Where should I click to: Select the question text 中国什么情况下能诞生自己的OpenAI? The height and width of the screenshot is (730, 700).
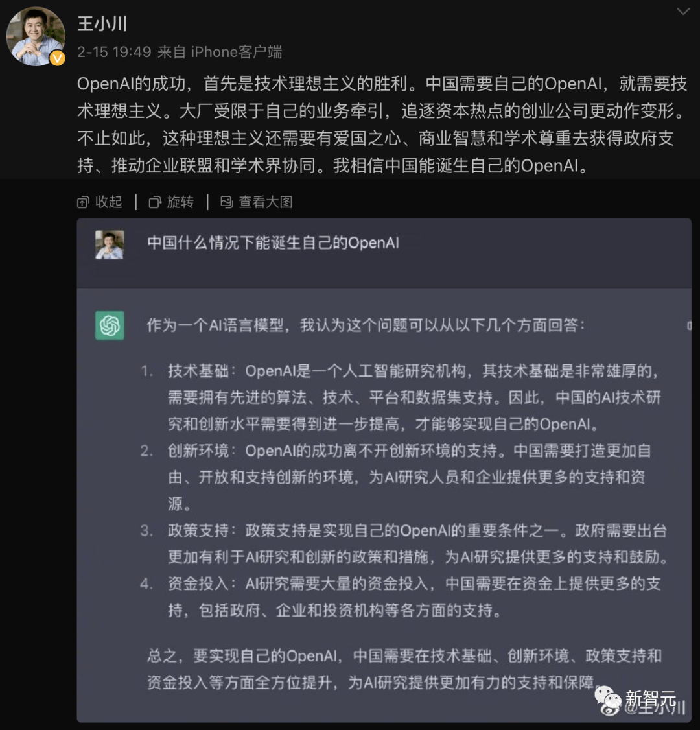pyautogui.click(x=273, y=242)
